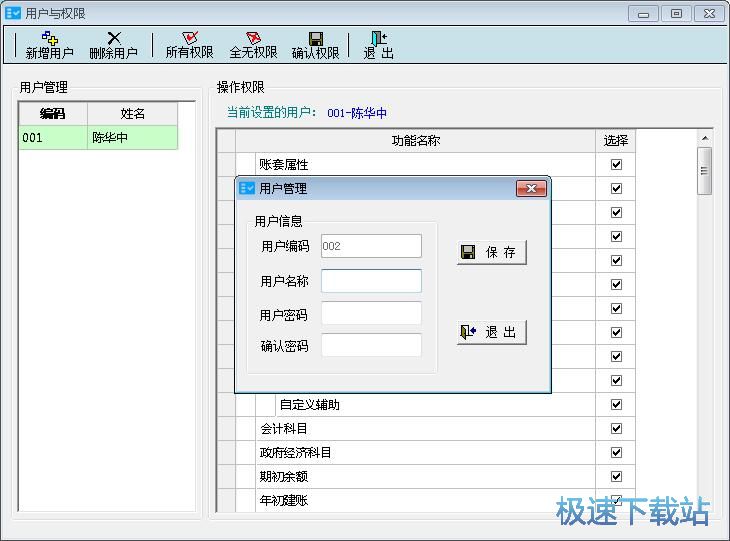Toggle the 会计科目 permission checkbox

tap(616, 428)
